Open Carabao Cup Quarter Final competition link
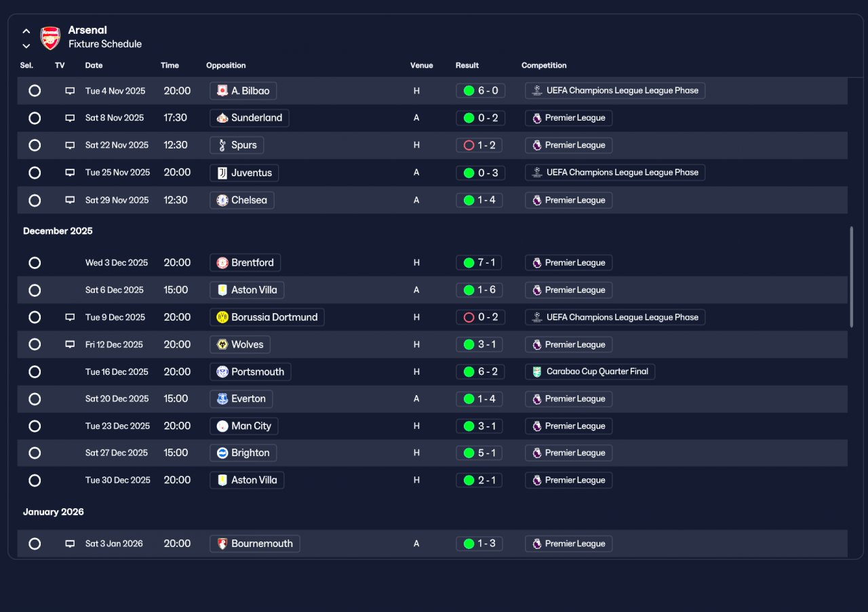The height and width of the screenshot is (612, 868). coord(590,371)
